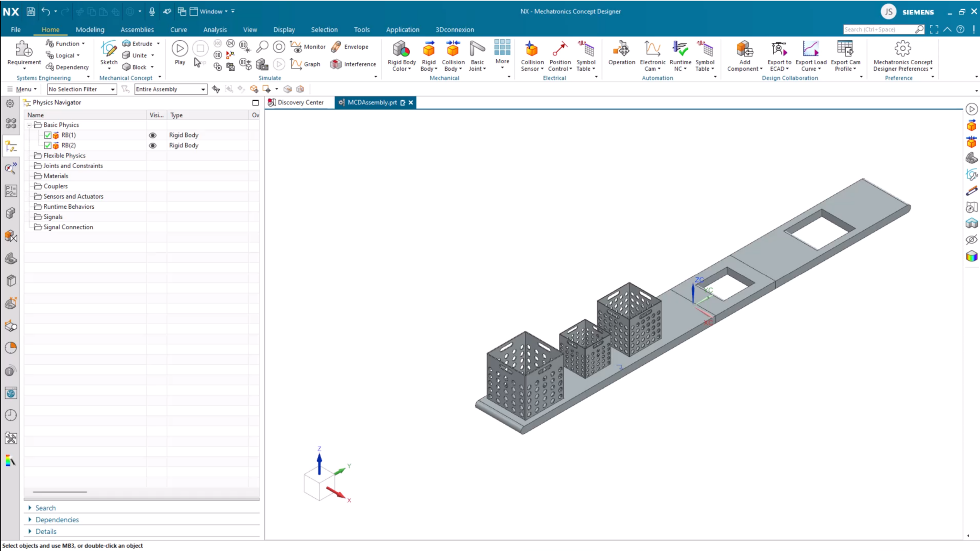The image size is (980, 551).
Task: Select the Operation tool in Automation group
Action: (621, 55)
